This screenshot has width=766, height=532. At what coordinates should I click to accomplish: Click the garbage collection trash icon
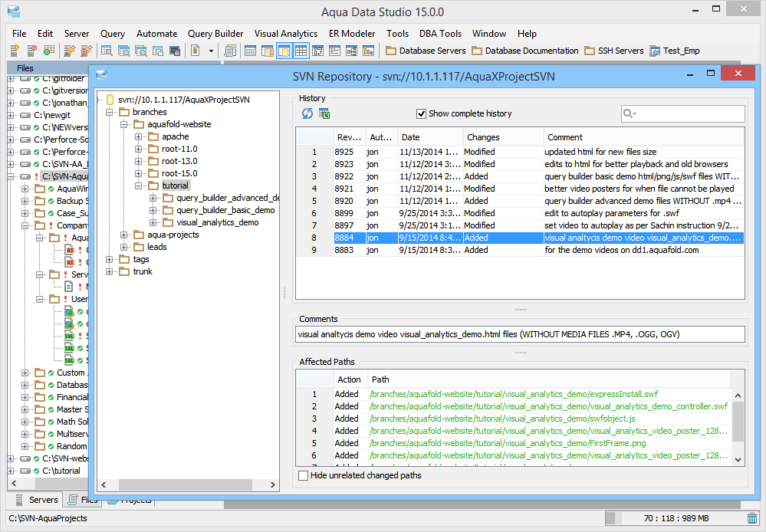[x=752, y=518]
